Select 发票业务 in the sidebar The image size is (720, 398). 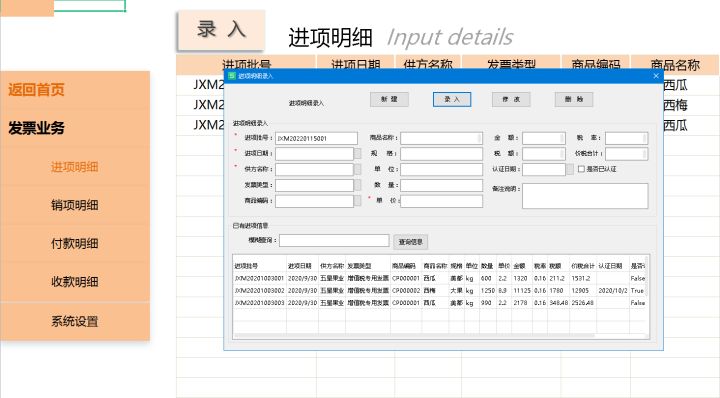click(36, 128)
